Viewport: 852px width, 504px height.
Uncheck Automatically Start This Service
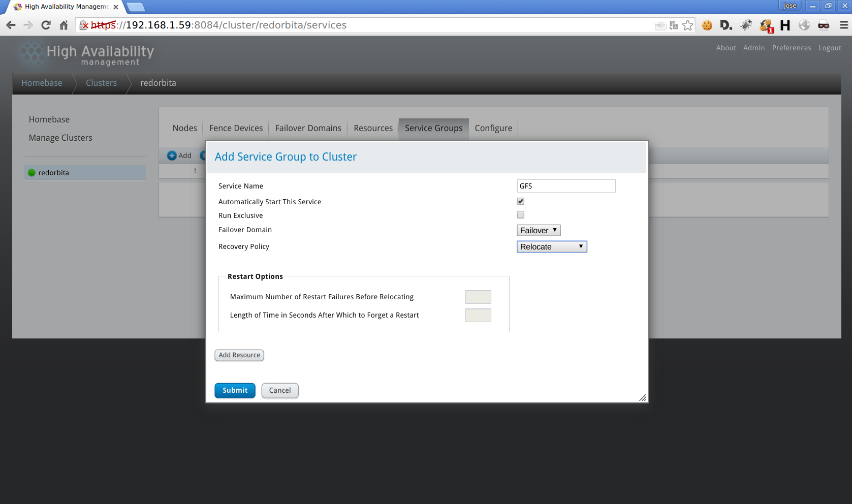[x=520, y=202]
